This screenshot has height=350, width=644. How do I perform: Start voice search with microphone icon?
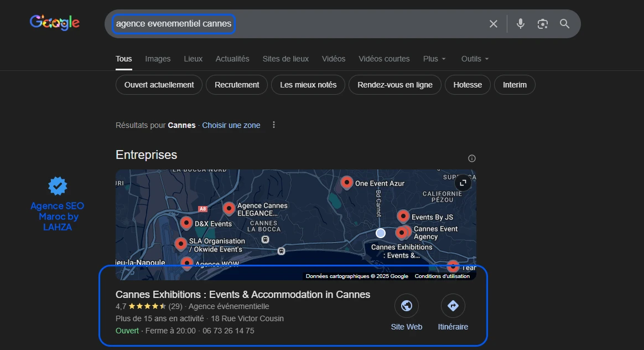[x=521, y=24]
